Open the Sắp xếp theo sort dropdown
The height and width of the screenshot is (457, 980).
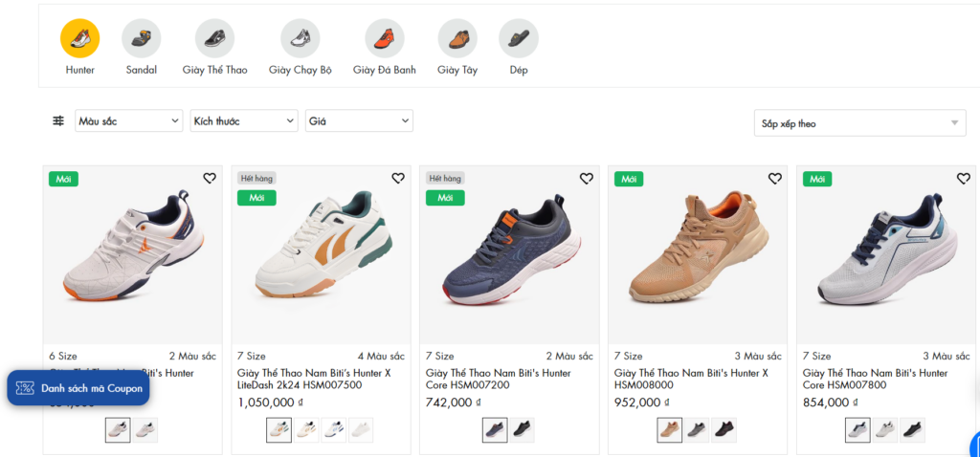859,123
